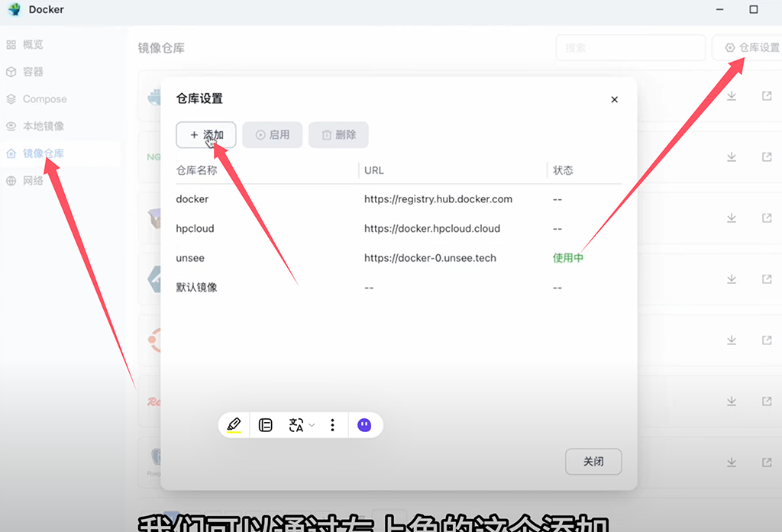Open 概览 in the sidebar
Image resolution: width=782 pixels, height=532 pixels.
33,44
